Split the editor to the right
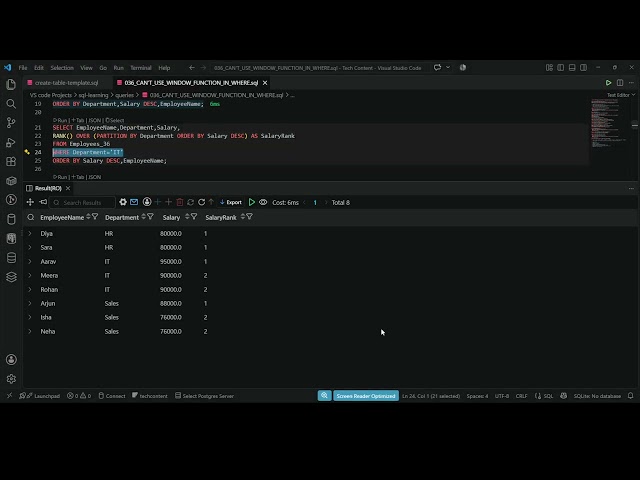This screenshot has width=640, height=480. [620, 82]
